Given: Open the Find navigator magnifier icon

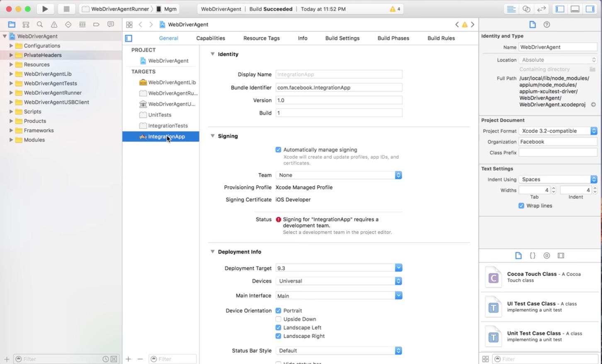Looking at the screenshot, I should 40,24.
